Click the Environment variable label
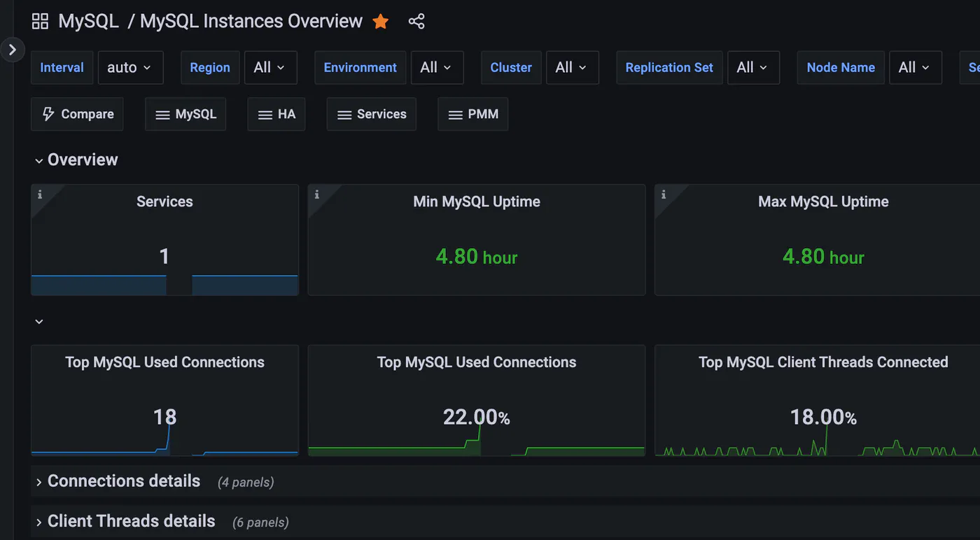Viewport: 980px width, 540px height. tap(360, 68)
